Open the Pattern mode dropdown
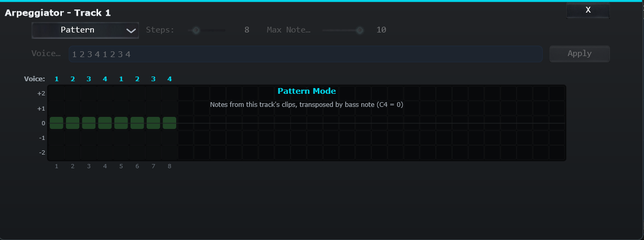Viewport: 644px width, 240px height. 85,30
